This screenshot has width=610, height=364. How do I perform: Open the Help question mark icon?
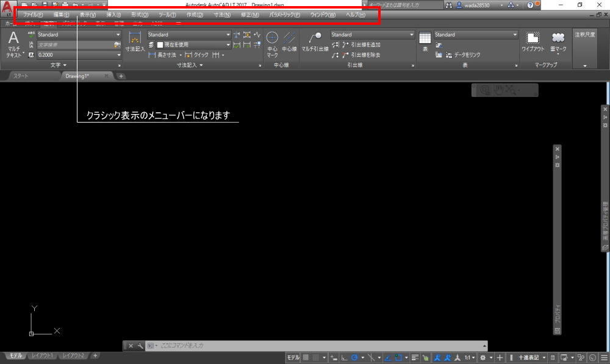point(530,5)
